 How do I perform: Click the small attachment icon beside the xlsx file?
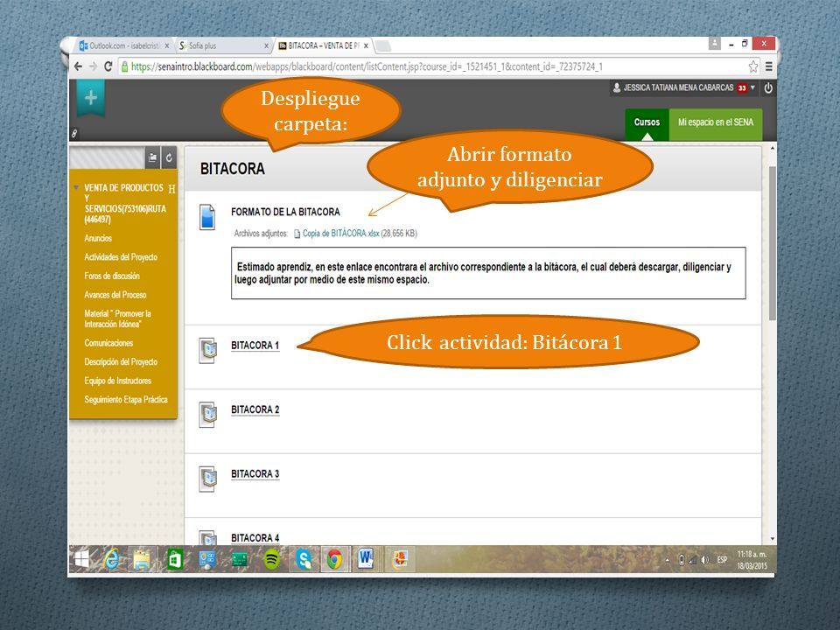297,234
